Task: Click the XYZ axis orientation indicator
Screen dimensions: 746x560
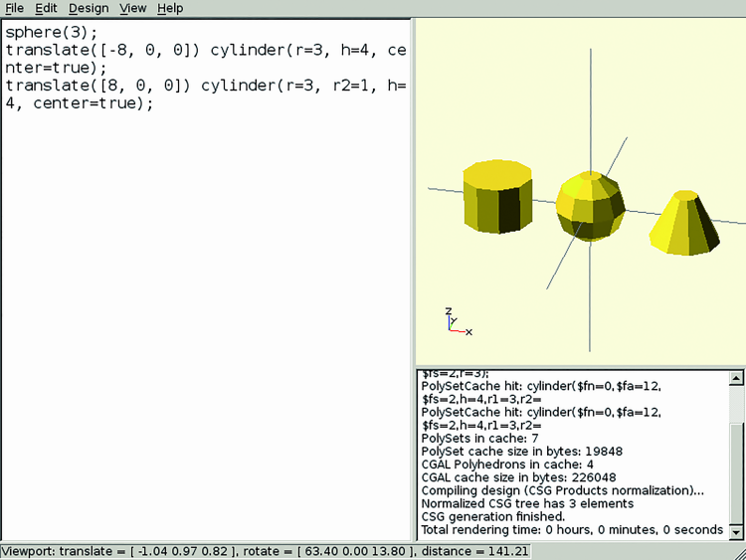Action: 455,322
